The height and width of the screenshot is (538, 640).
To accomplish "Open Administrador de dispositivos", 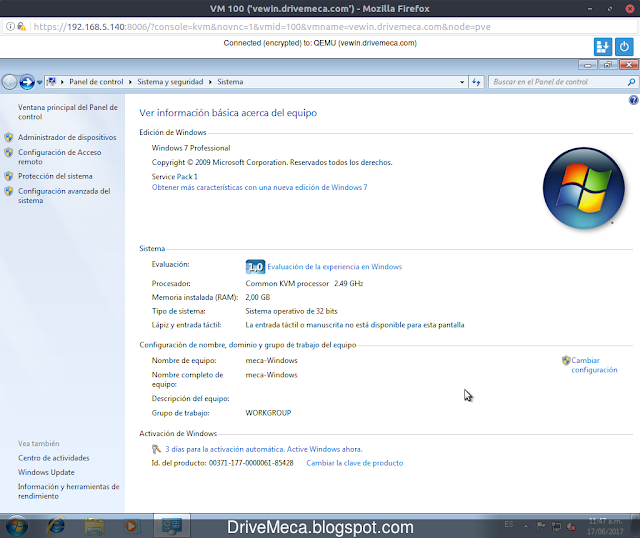I will click(x=67, y=138).
